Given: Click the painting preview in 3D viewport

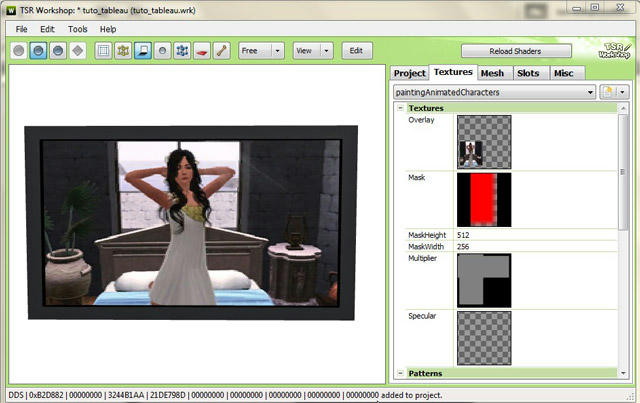Looking at the screenshot, I should tap(191, 223).
